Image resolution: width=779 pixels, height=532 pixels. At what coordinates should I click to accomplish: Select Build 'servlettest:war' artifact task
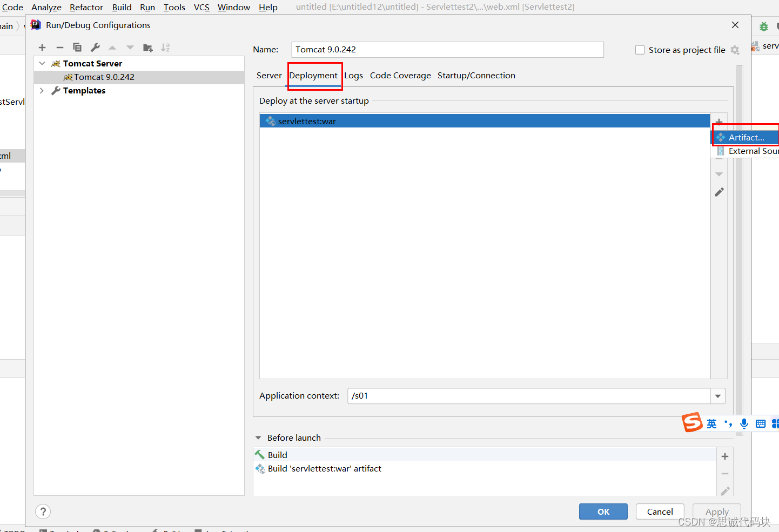click(485, 469)
